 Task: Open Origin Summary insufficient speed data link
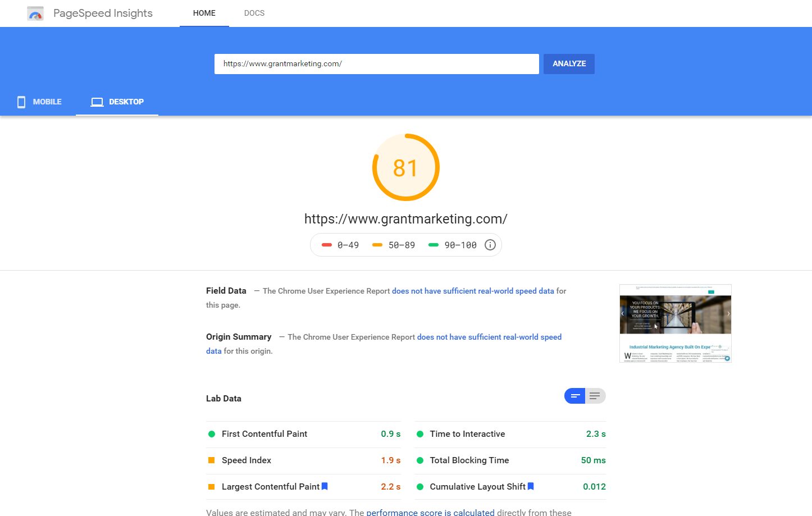coord(489,337)
